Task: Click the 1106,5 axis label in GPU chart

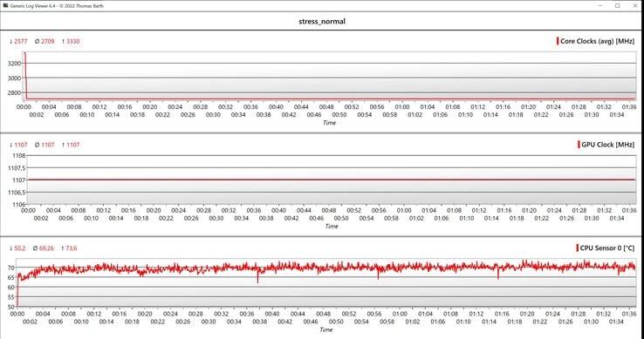Action: click(x=17, y=192)
